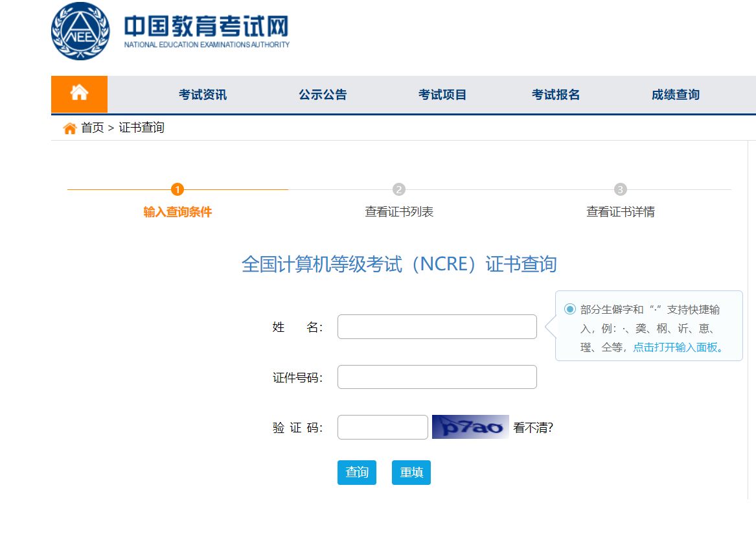Switch to the 成绩查询 tab
The image size is (756, 540).
(x=675, y=94)
